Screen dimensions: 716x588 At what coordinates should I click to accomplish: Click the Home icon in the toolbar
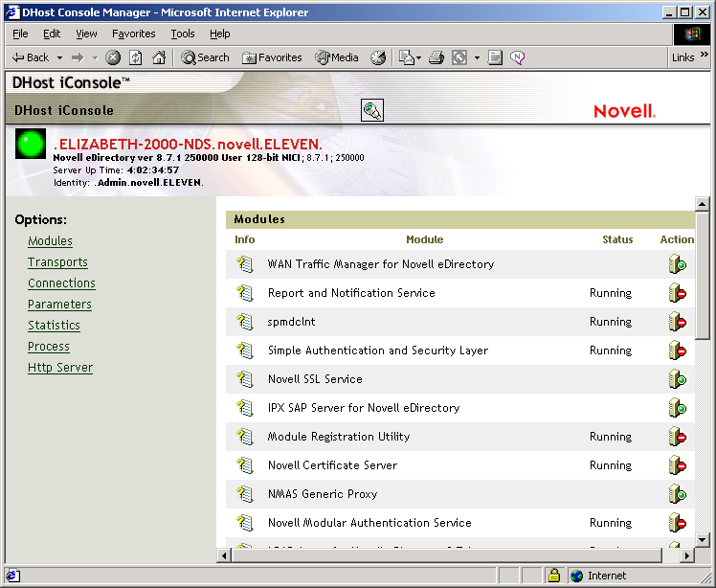(x=158, y=57)
